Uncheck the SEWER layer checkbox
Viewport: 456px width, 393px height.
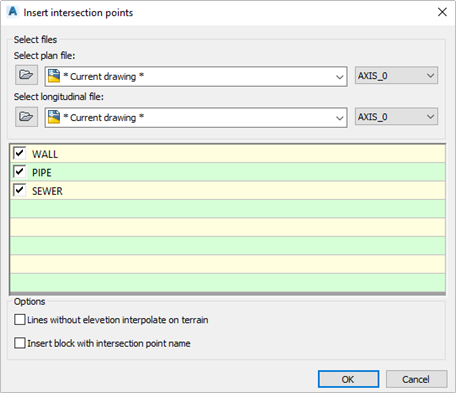pos(19,190)
